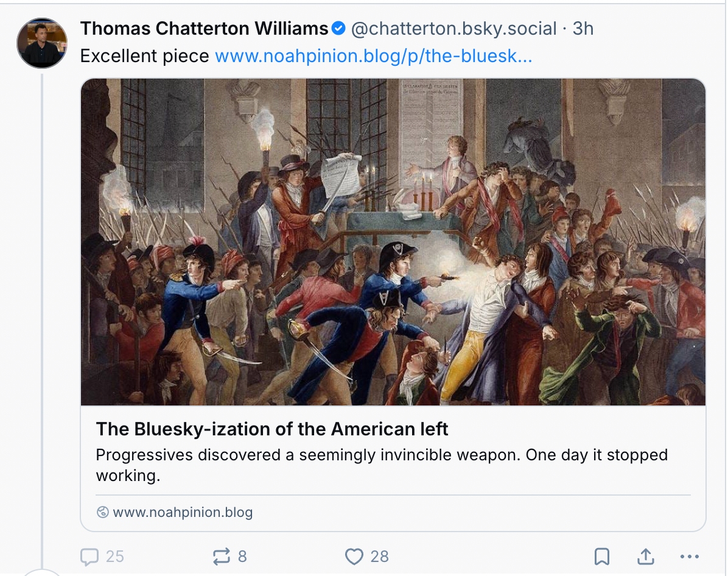Reply to Thomas Chatterton Williams' post
The image size is (728, 576).
[89, 557]
